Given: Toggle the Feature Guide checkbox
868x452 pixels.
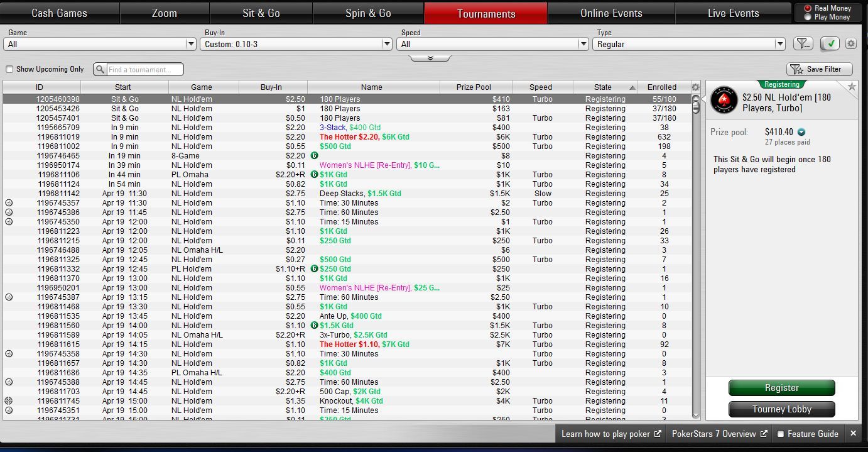Looking at the screenshot, I should [x=781, y=434].
